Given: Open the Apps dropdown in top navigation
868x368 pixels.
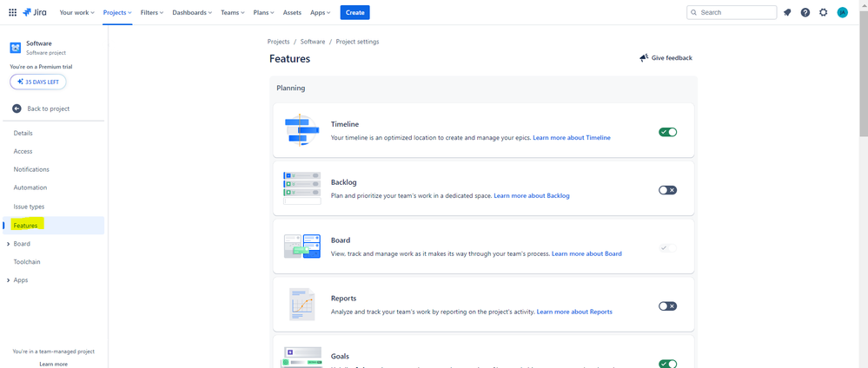Looking at the screenshot, I should tap(321, 12).
